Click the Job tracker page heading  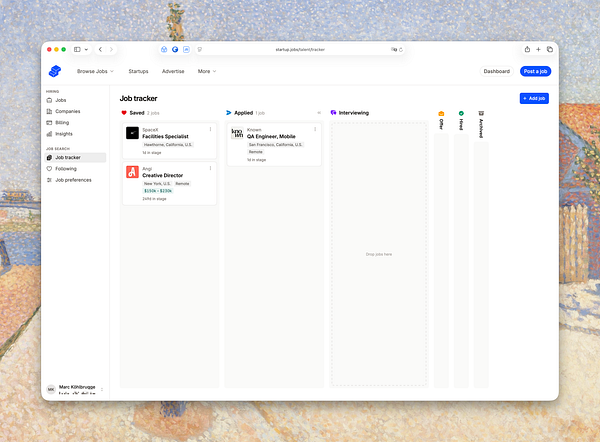pyautogui.click(x=139, y=98)
